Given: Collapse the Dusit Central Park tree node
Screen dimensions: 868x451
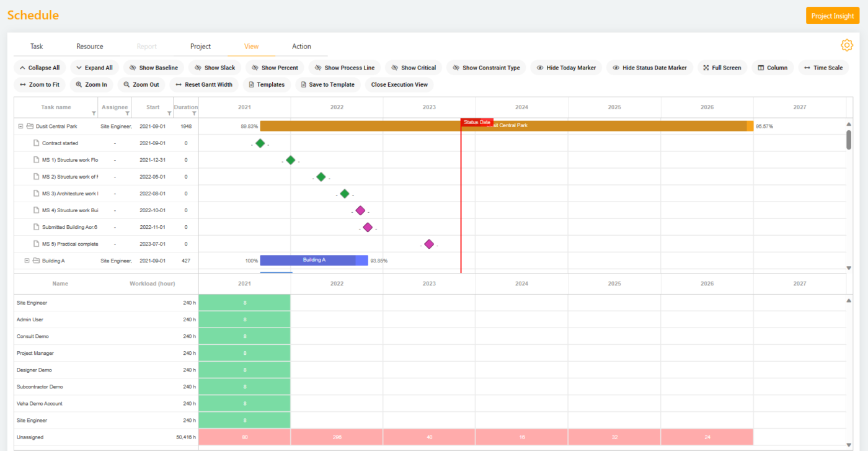Looking at the screenshot, I should (x=20, y=127).
